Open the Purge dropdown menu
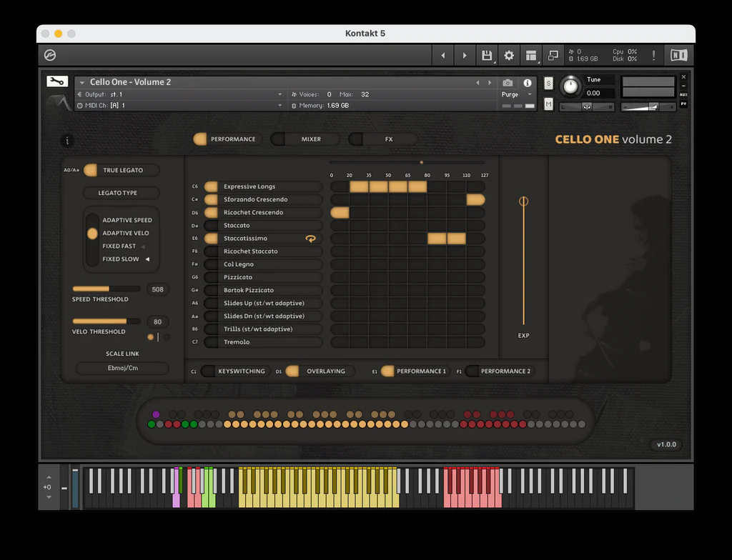The image size is (732, 560). click(x=517, y=94)
